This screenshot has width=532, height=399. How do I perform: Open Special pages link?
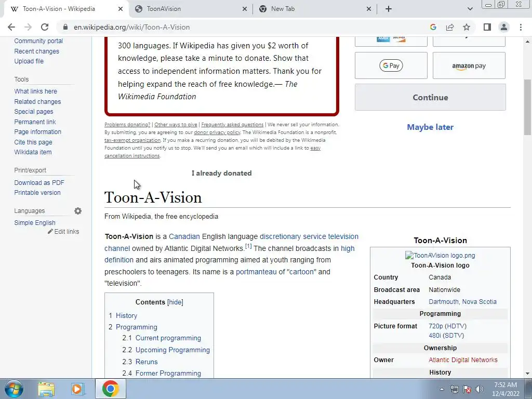[x=34, y=112]
